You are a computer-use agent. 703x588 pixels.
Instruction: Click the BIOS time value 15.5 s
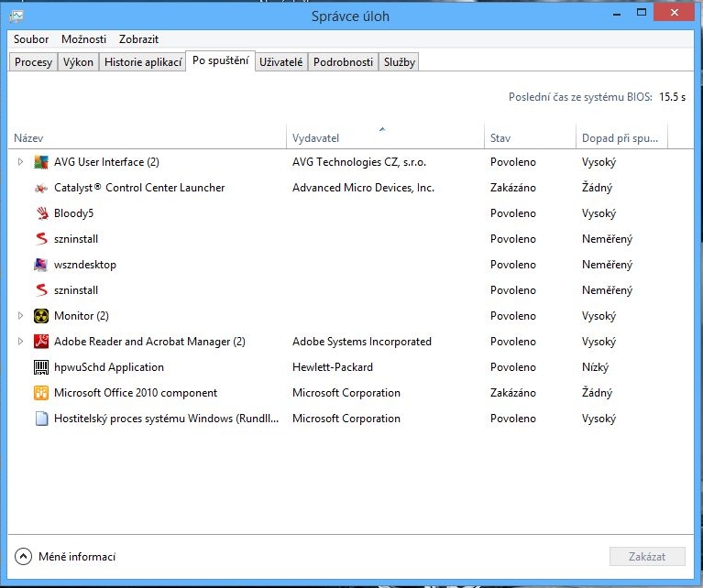click(x=672, y=97)
